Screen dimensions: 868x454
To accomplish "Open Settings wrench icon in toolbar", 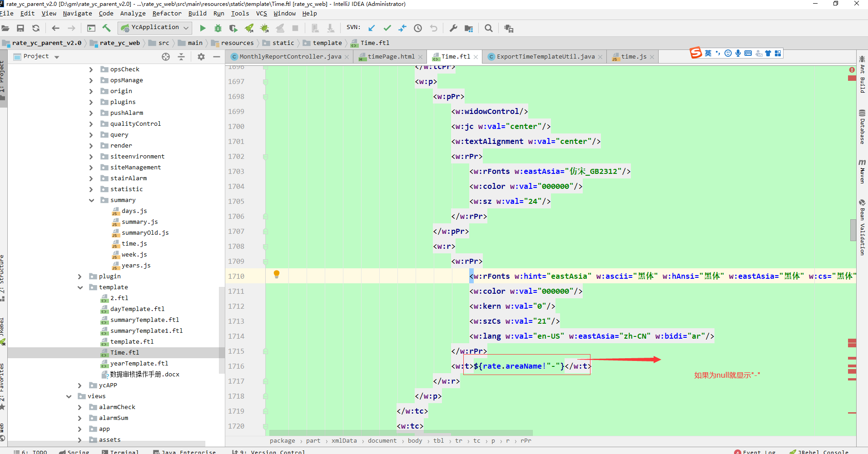I will [x=453, y=28].
